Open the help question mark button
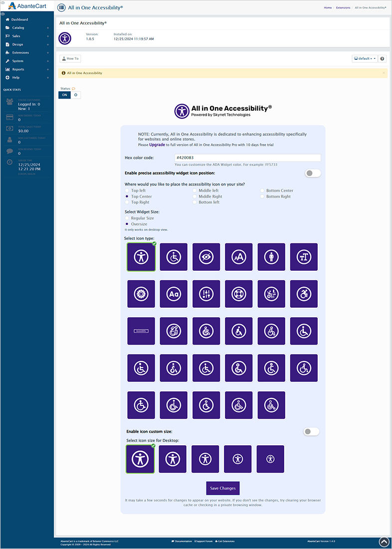This screenshot has width=392, height=549. 382,59
